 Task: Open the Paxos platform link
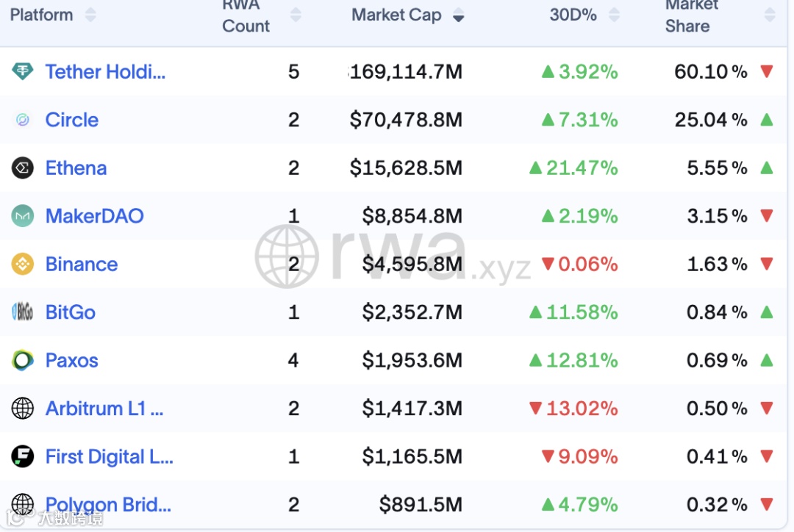71,361
